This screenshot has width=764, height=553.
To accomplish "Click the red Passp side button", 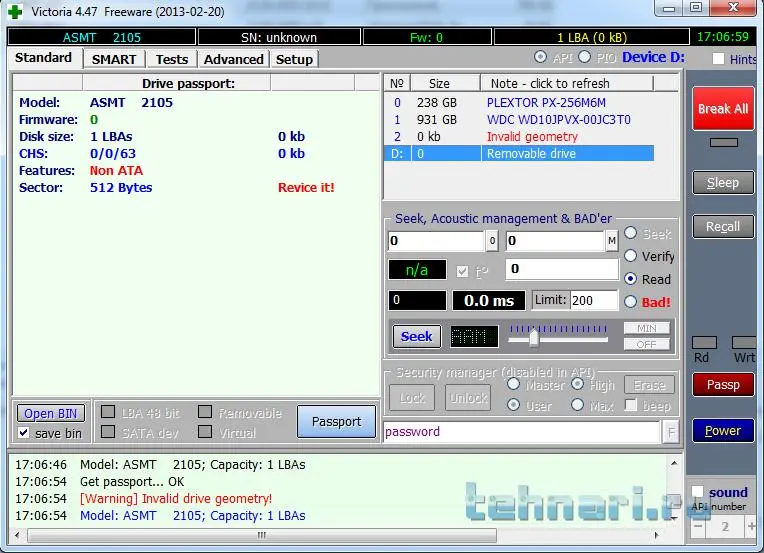I will [x=722, y=384].
